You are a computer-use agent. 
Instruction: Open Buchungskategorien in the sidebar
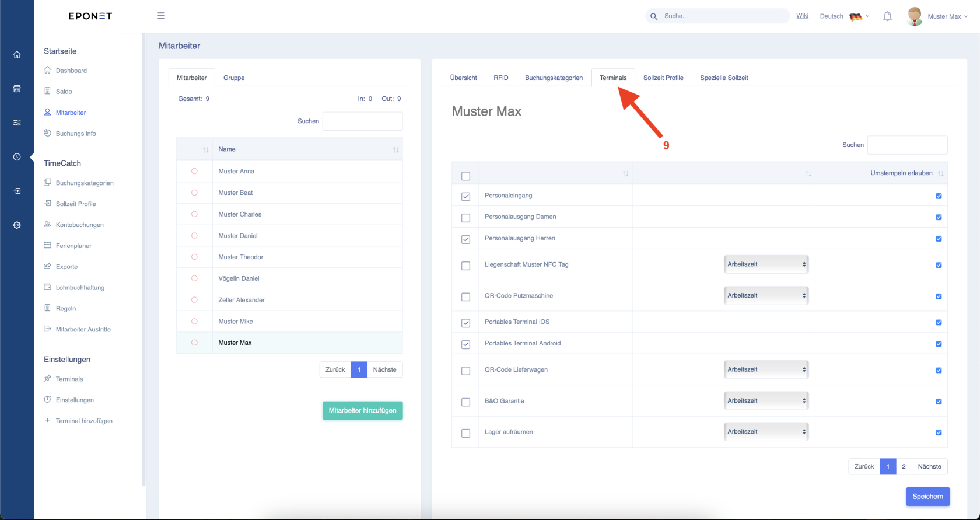(85, 183)
